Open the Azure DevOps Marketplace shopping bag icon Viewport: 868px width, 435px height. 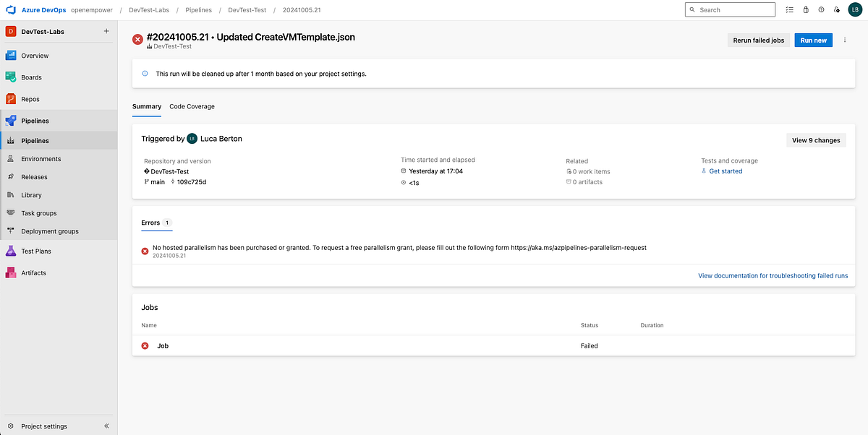(806, 9)
